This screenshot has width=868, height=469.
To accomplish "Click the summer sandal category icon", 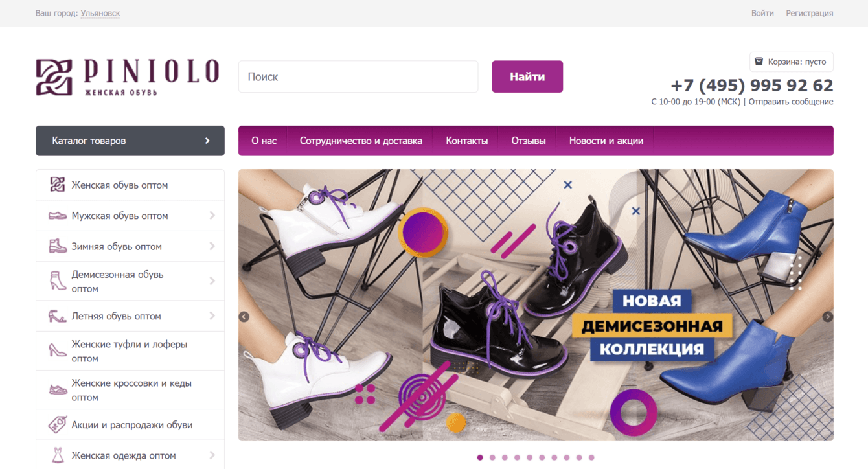I will (x=58, y=316).
